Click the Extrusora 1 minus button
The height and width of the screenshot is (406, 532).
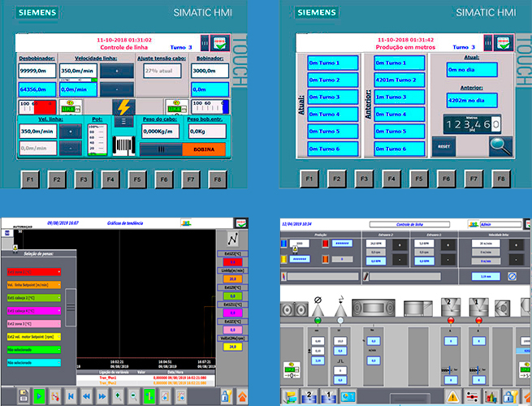(x=448, y=260)
